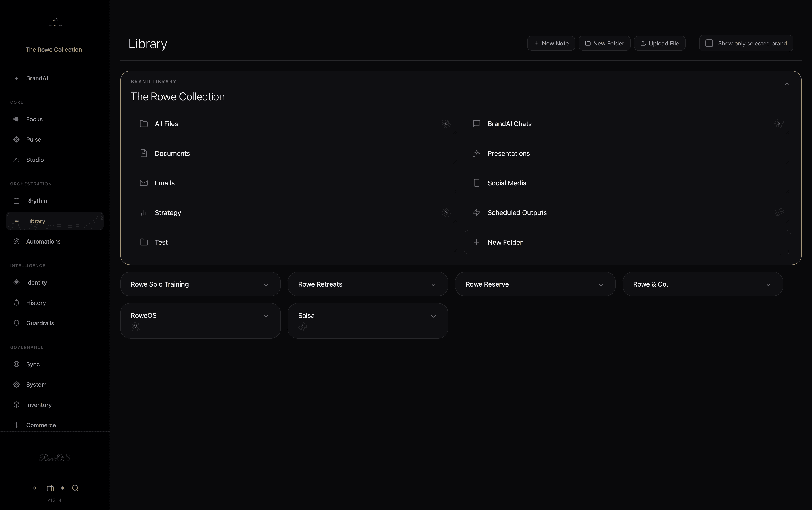Select the Identity diamond icon
Viewport: 812px width, 510px height.
(16, 282)
